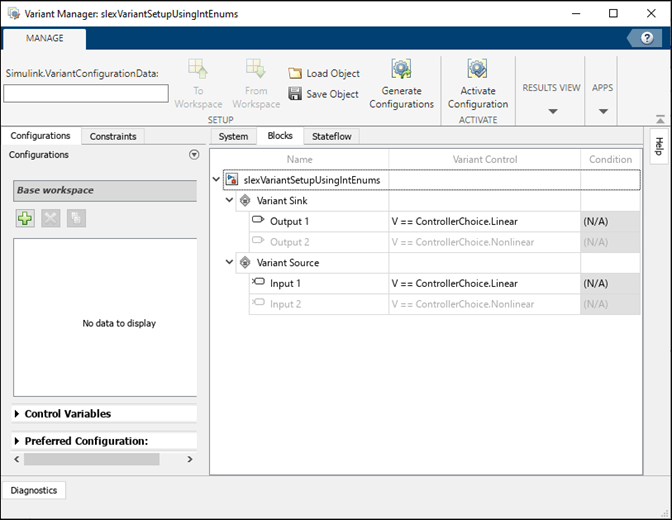Click the VariantConfigurationData name input field

click(x=86, y=93)
